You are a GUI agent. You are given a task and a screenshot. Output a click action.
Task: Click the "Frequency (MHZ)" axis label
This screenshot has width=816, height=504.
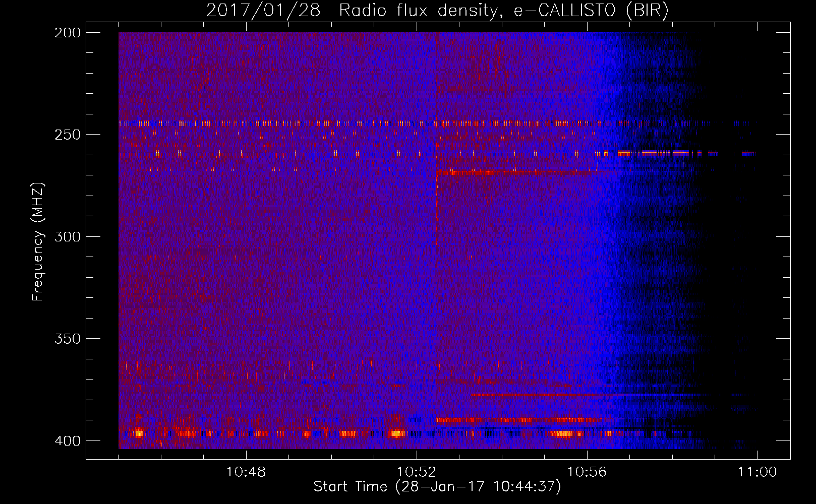tap(38, 241)
